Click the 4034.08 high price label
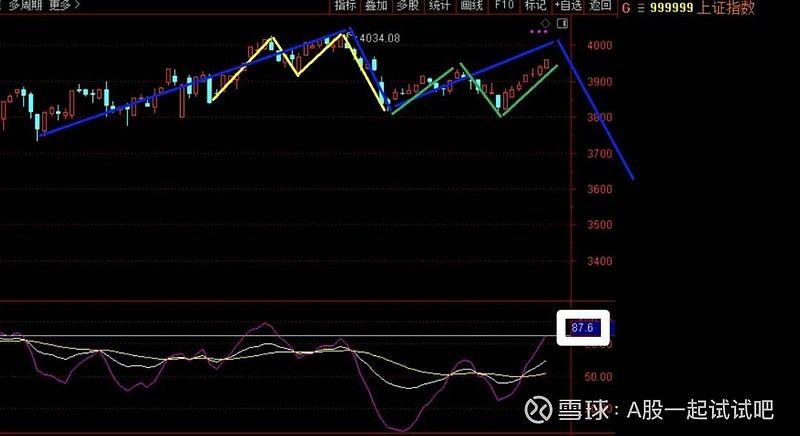The image size is (800, 436). (x=380, y=38)
